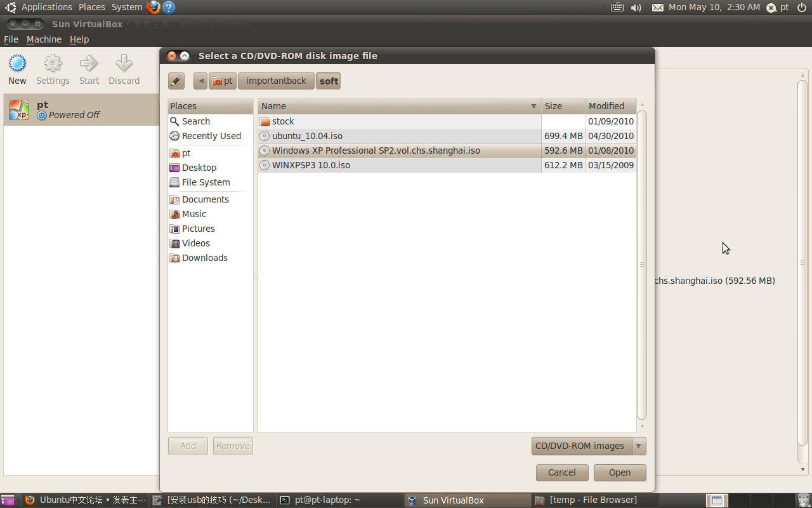Select the ubuntu_10.04.iso disc icon
812x508 pixels.
point(265,136)
